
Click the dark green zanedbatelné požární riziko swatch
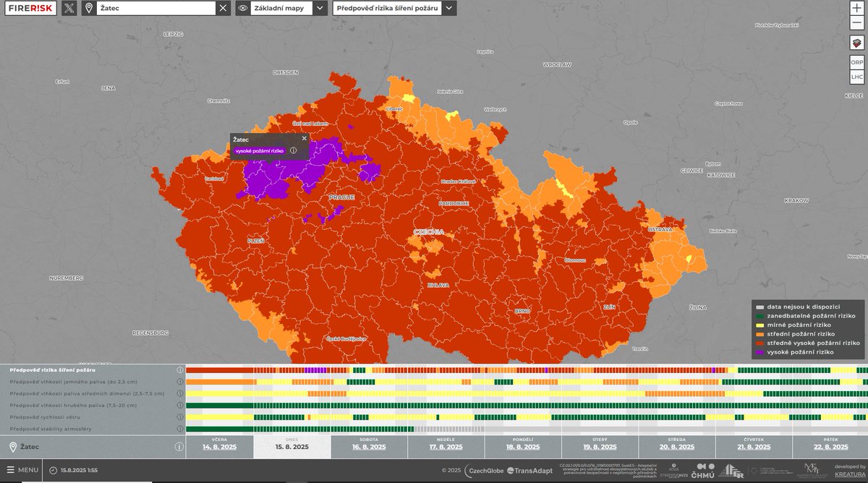[x=759, y=316]
